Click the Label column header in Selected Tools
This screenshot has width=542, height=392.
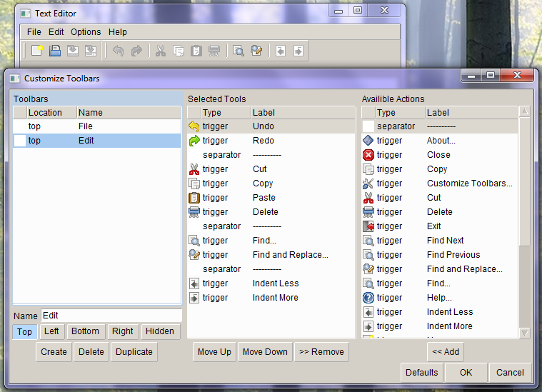click(x=303, y=113)
